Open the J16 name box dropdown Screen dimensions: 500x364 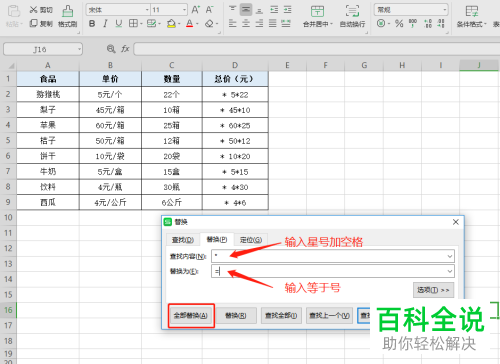[79, 49]
